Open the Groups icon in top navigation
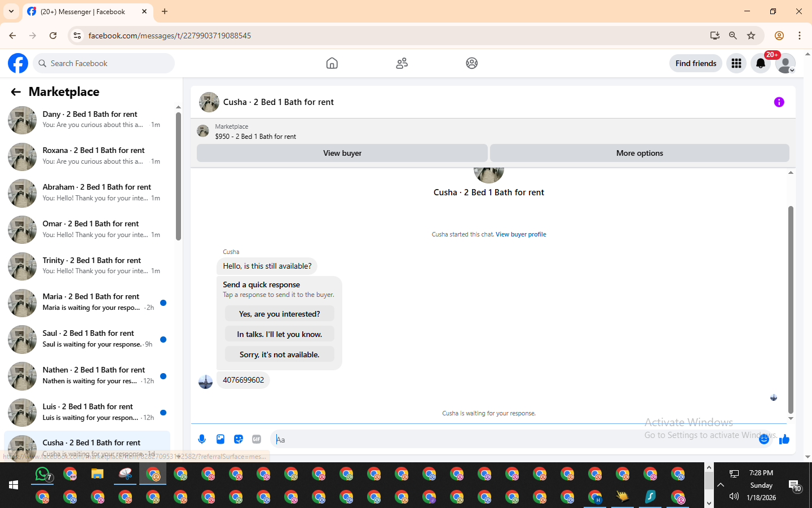The height and width of the screenshot is (508, 812). [472, 63]
